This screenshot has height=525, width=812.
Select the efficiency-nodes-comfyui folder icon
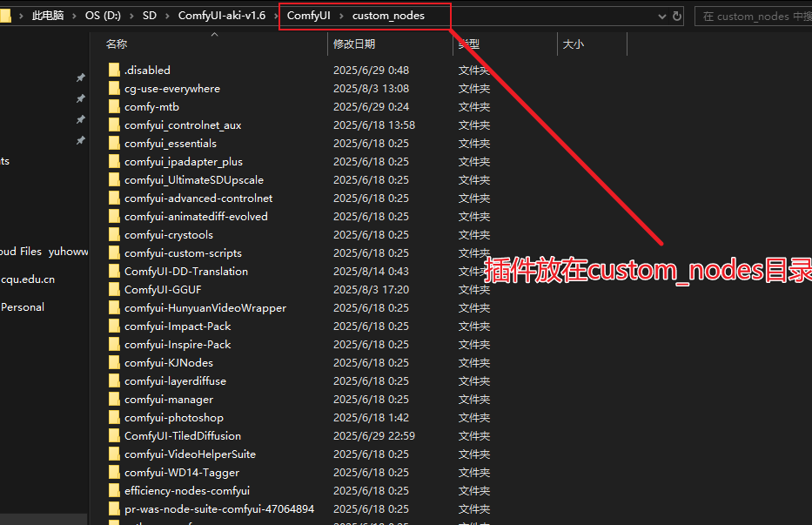click(x=115, y=491)
